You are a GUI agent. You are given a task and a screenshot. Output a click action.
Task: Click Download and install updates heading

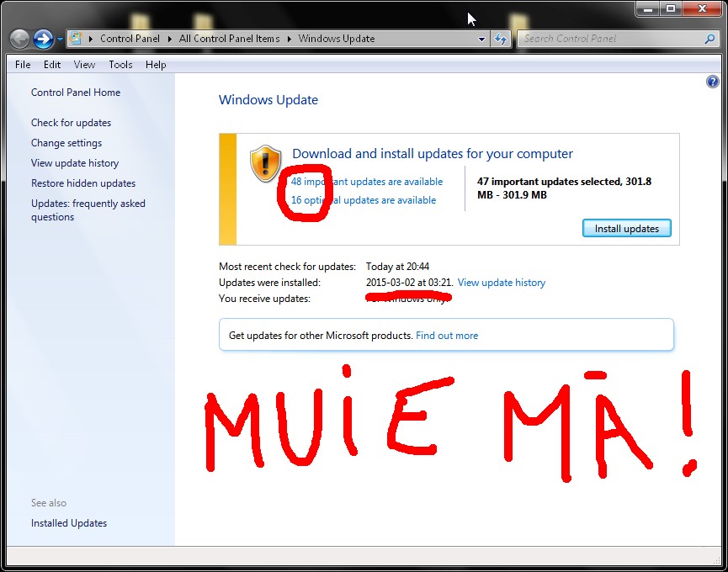pos(433,154)
